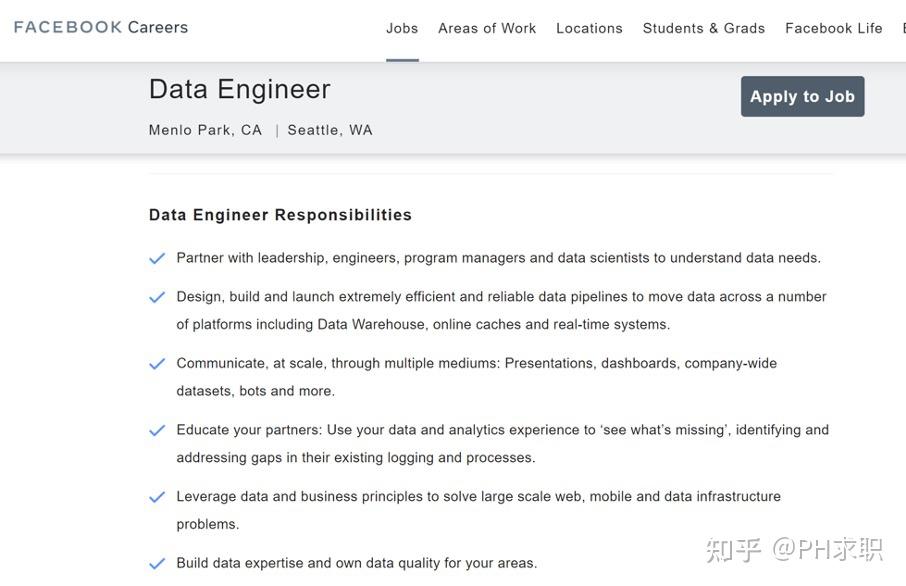Click checkmark icon beside 'Communicate, at scale'
Viewport: 906px width, 586px height.
tap(157, 364)
